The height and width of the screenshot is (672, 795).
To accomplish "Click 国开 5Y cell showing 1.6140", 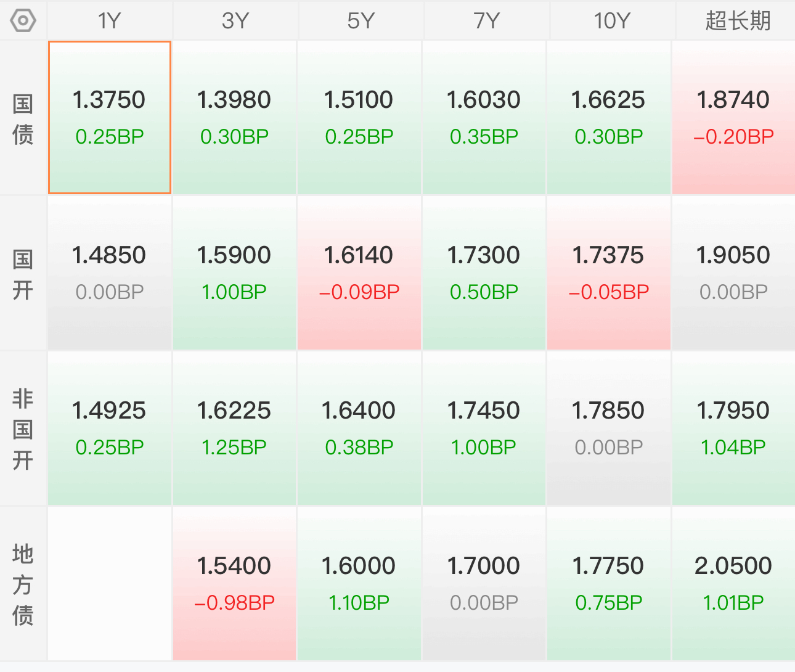I will pos(359,273).
